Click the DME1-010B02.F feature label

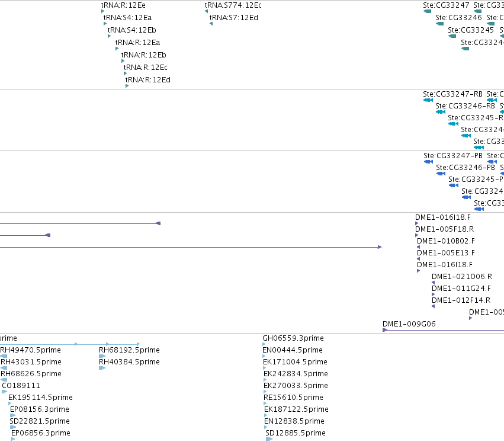(x=446, y=241)
